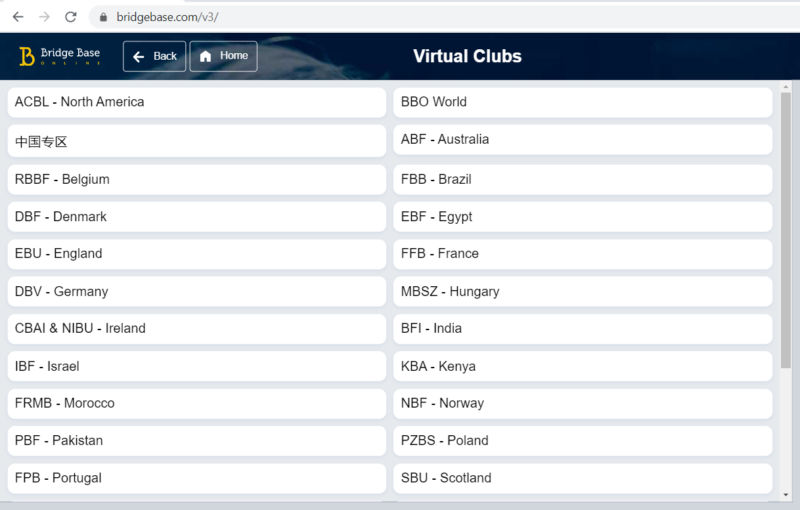Select SBU - Scotland

tap(583, 478)
